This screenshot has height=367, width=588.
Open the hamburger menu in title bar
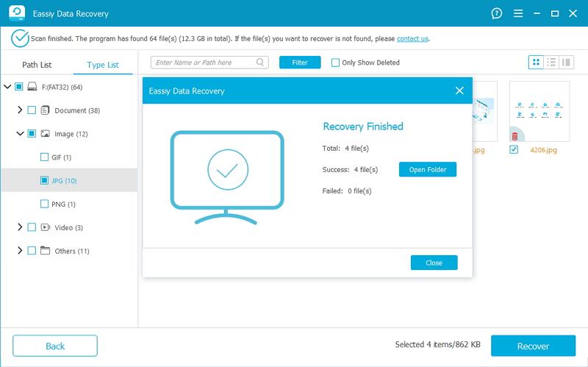click(518, 13)
